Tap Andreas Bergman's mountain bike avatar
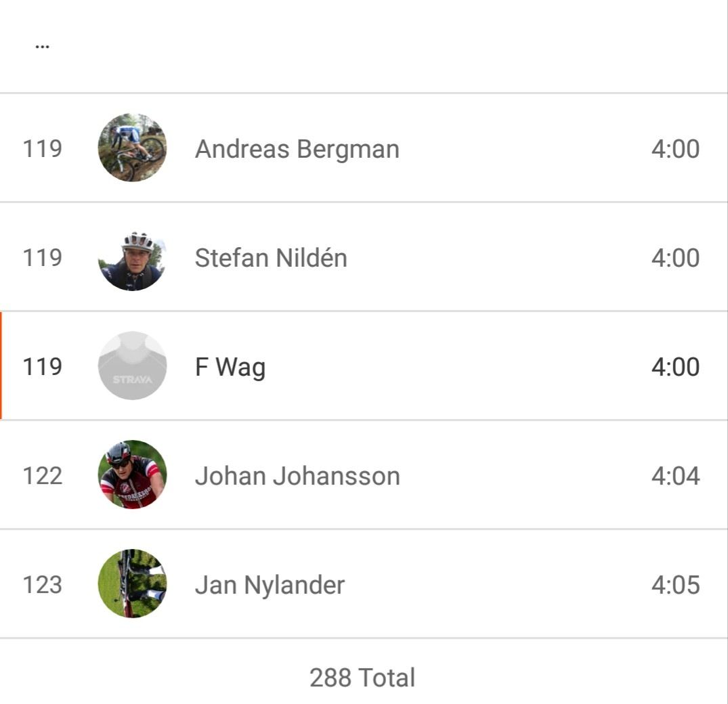Screen dimensions: 728x704 132,148
